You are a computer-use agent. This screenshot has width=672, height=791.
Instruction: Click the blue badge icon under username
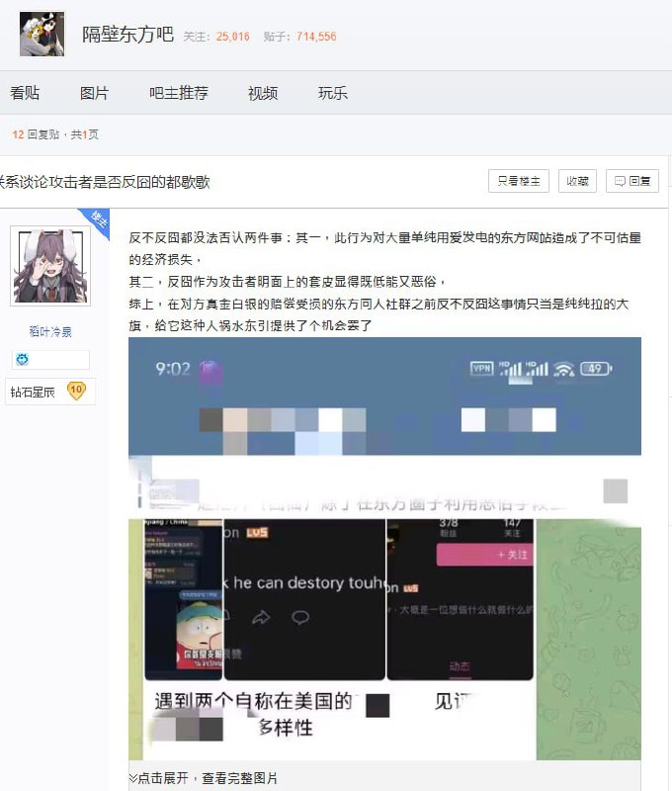22,360
